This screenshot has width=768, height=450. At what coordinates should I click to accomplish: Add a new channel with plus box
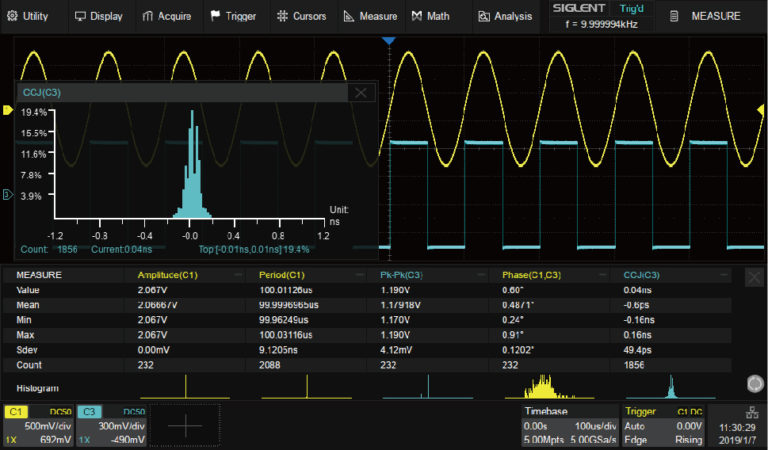(185, 425)
